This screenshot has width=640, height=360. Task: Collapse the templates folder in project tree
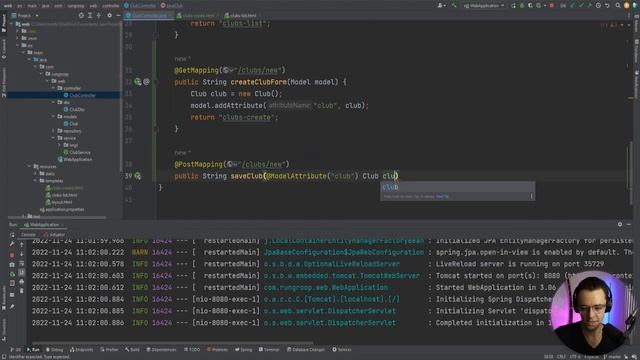click(x=36, y=181)
